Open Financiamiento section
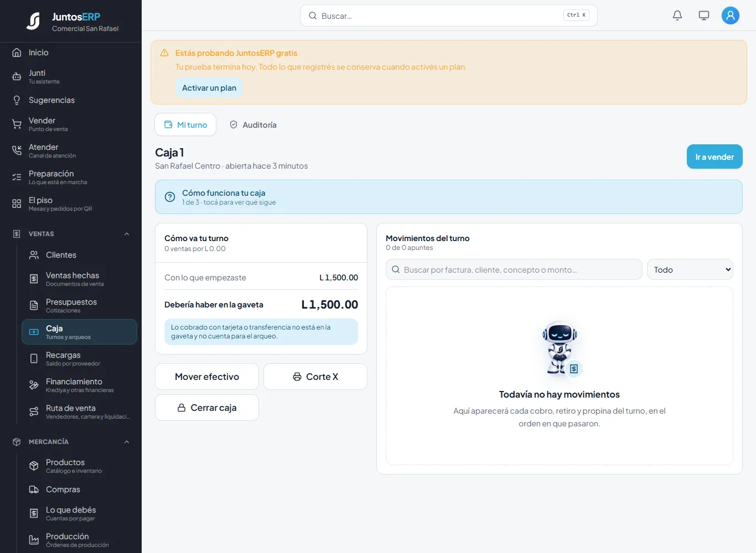This screenshot has width=756, height=553. click(x=79, y=385)
